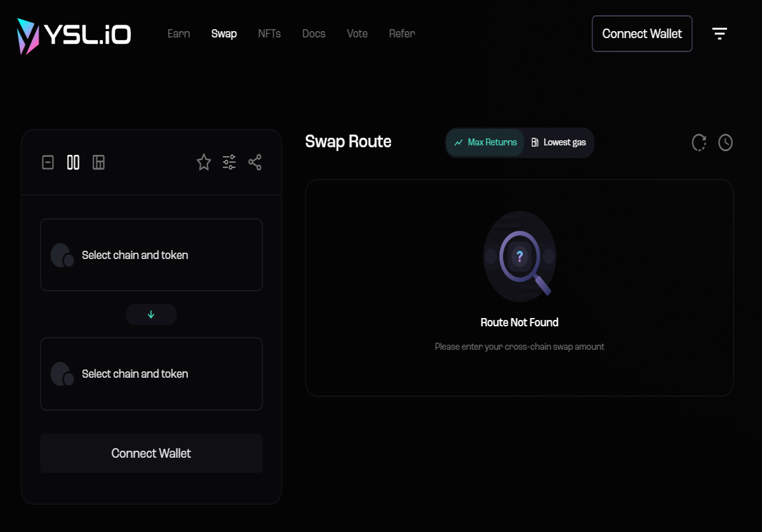Click the swap direction arrow
The image size is (762, 532).
pos(151,314)
